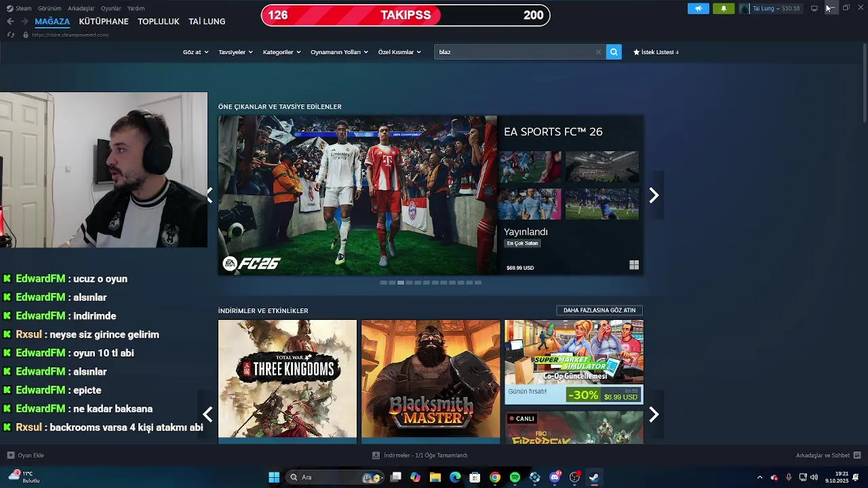This screenshot has width=868, height=488.
Task: Switch to Big Picture mode icon
Action: 814,8
